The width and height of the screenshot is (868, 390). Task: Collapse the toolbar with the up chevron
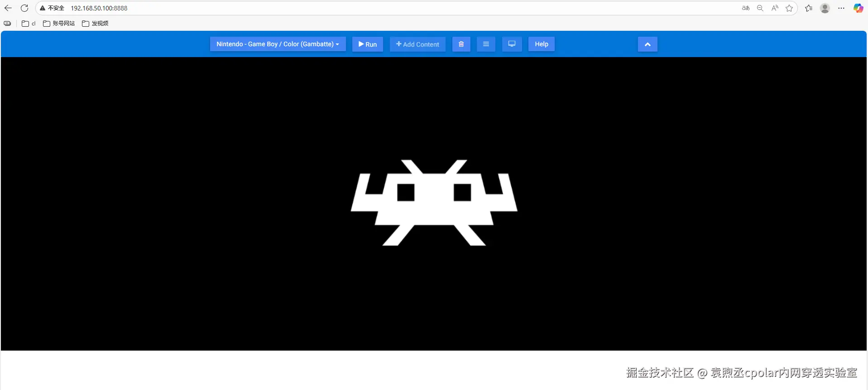coord(647,44)
